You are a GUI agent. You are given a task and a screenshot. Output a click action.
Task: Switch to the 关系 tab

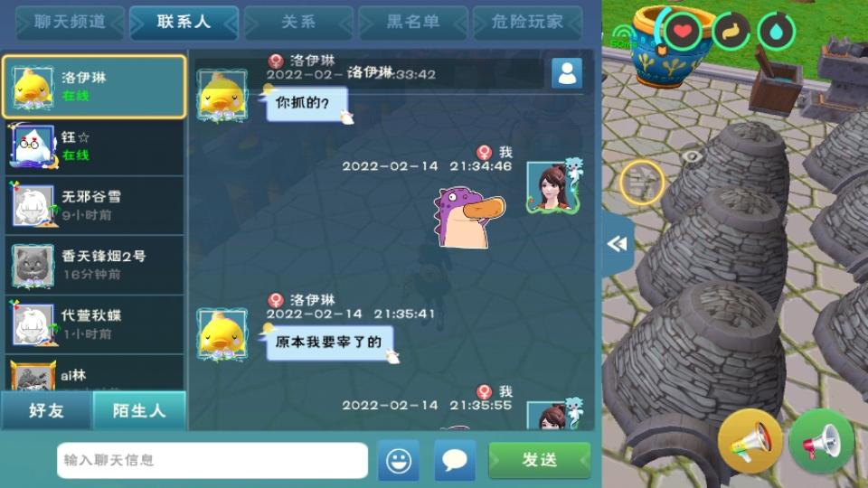(298, 22)
